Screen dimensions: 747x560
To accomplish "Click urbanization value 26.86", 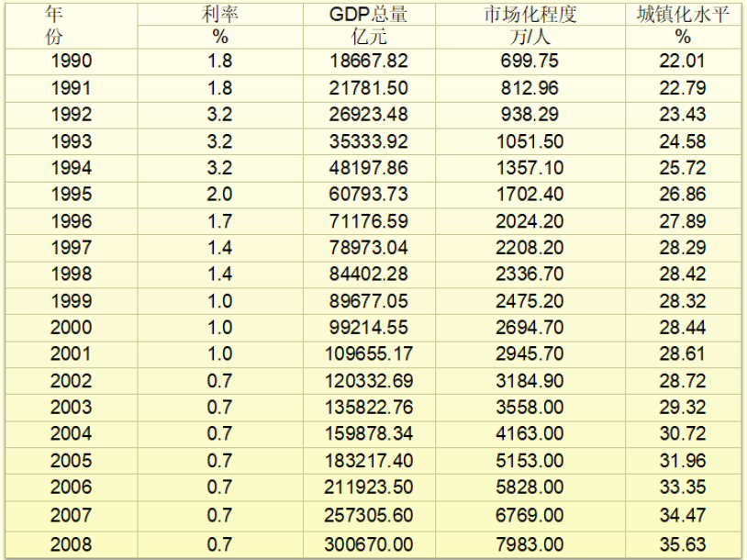I will pyautogui.click(x=682, y=194).
